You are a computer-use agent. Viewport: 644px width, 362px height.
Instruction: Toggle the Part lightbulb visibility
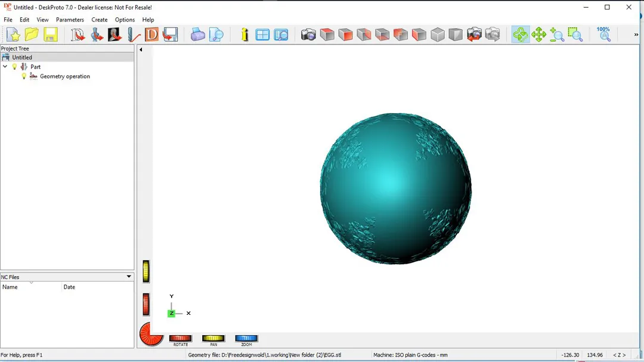(15, 67)
